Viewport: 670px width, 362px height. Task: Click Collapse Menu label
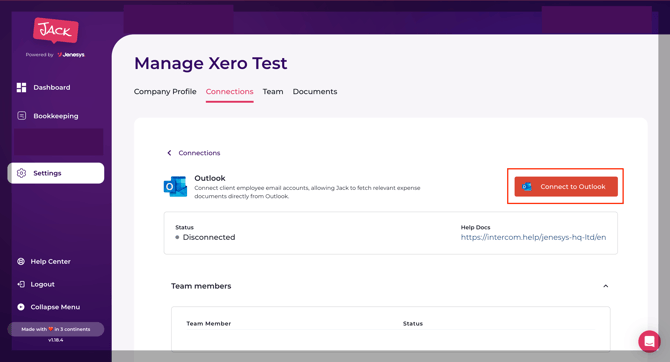[x=55, y=307]
